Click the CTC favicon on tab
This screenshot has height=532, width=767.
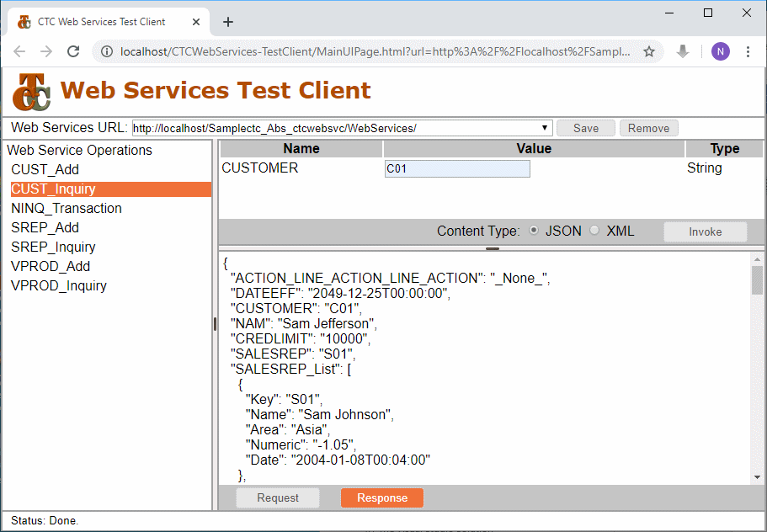pyautogui.click(x=24, y=22)
